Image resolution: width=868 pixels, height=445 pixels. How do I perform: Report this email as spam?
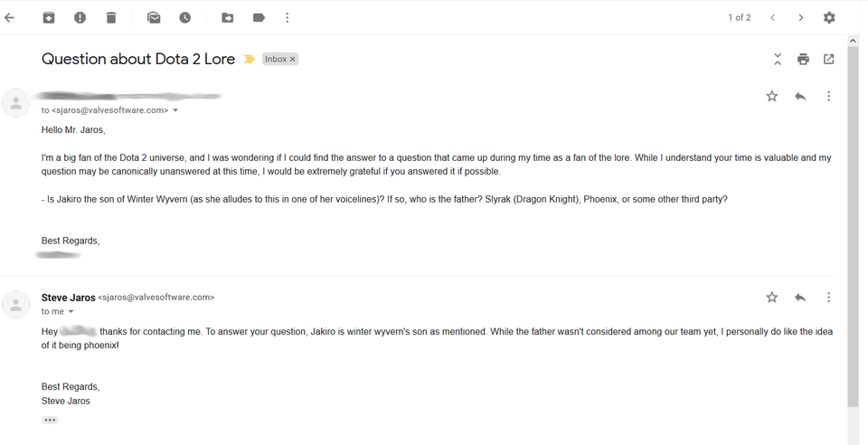point(80,18)
